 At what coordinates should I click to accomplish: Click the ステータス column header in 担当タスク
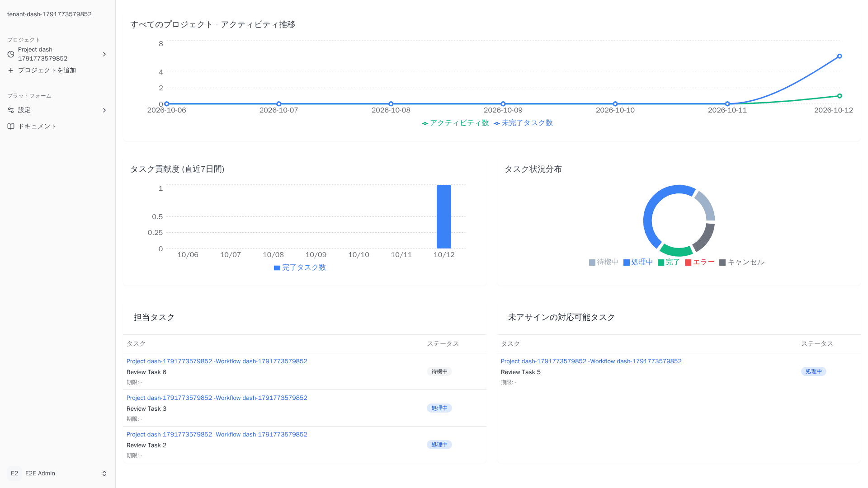tap(443, 344)
